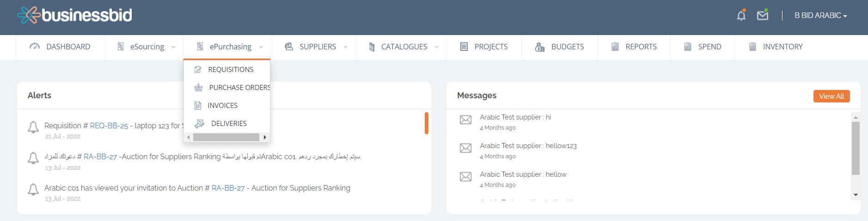Viewport: 868px width, 221px height.
Task: Click the notification bell icon in header
Action: tap(741, 15)
